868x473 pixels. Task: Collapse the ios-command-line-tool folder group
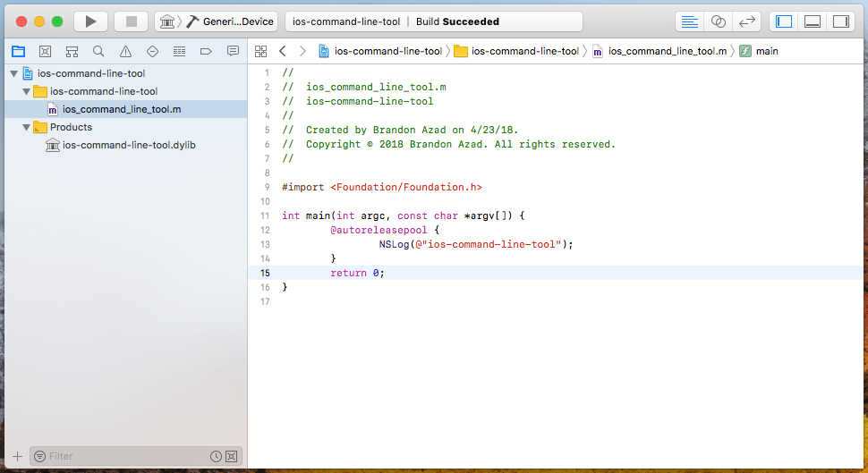(x=26, y=91)
